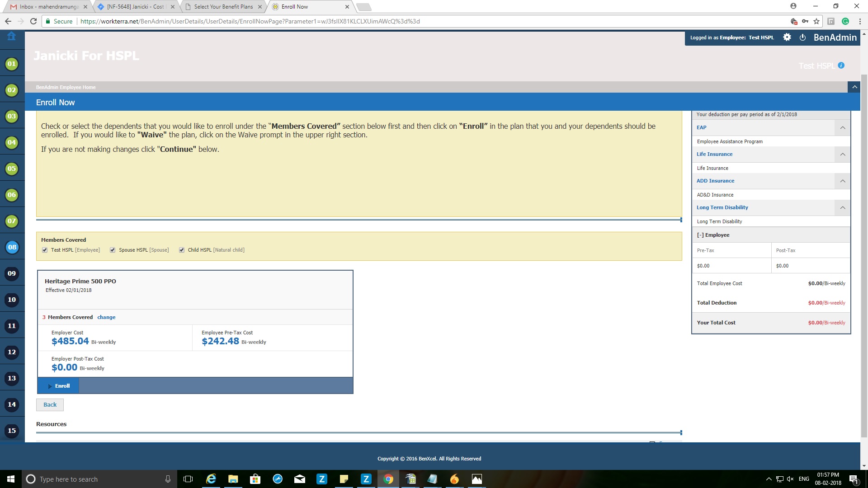This screenshot has height=488, width=868.
Task: Click the Back button
Action: [x=50, y=405]
